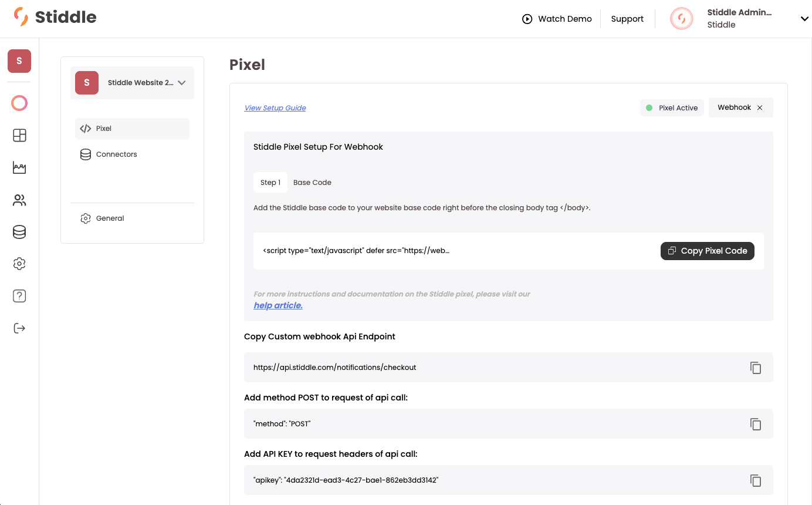This screenshot has width=812, height=505.
Task: Open the View Setup Guide link
Action: click(x=275, y=108)
